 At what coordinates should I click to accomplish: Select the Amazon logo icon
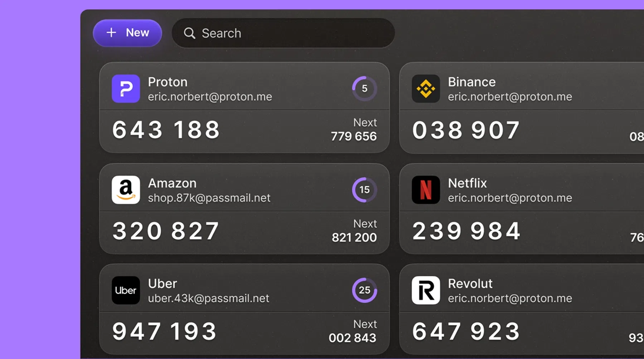tap(126, 190)
